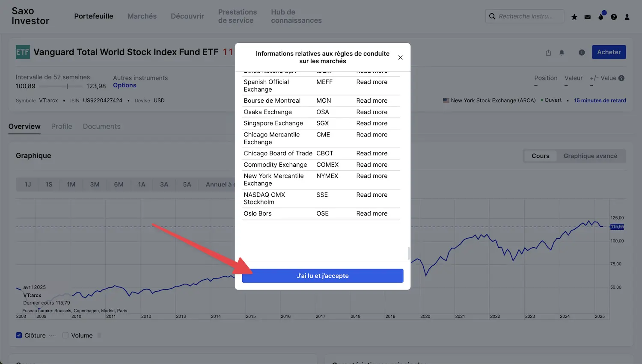Set chart range to 1A

click(x=142, y=184)
